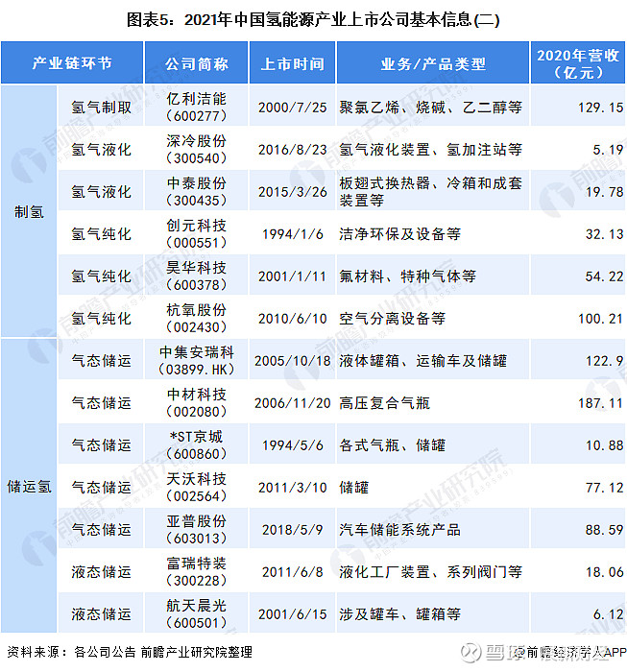Screen dimensions: 627x672
Task: Click company 杭氧股份 (002430)
Action: [x=196, y=318]
